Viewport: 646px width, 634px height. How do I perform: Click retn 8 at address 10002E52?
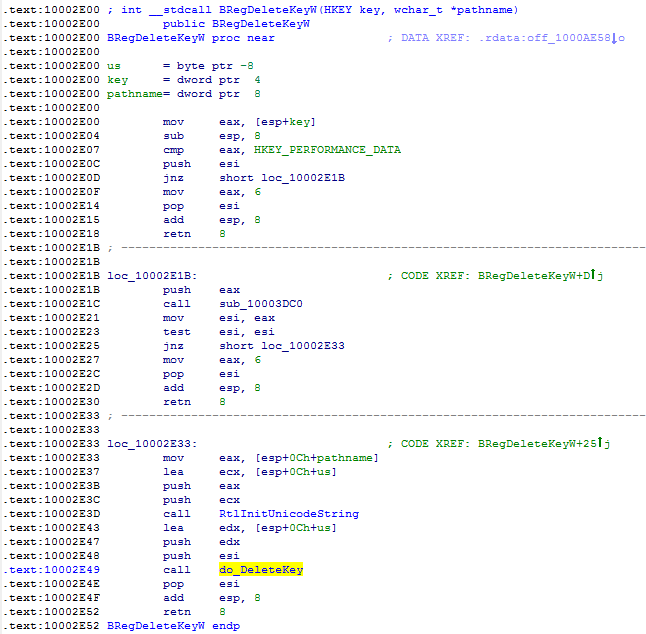click(x=194, y=612)
